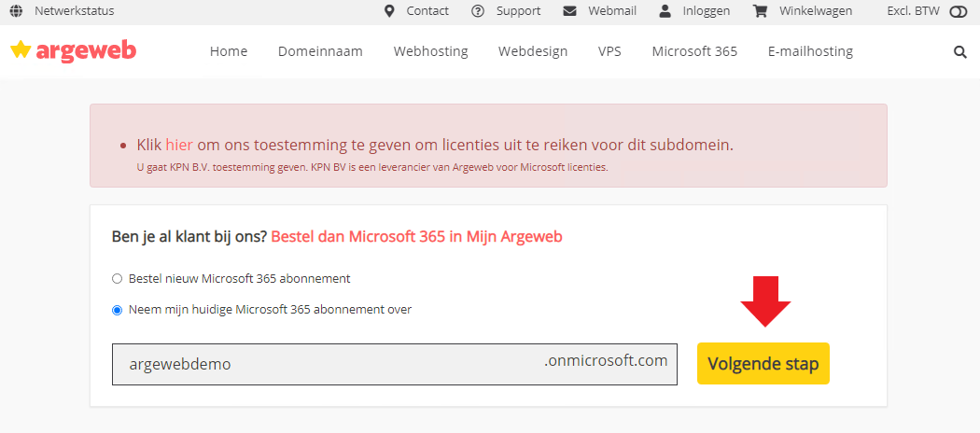This screenshot has height=433, width=980.
Task: Click the Support question mark icon
Action: pyautogui.click(x=478, y=10)
